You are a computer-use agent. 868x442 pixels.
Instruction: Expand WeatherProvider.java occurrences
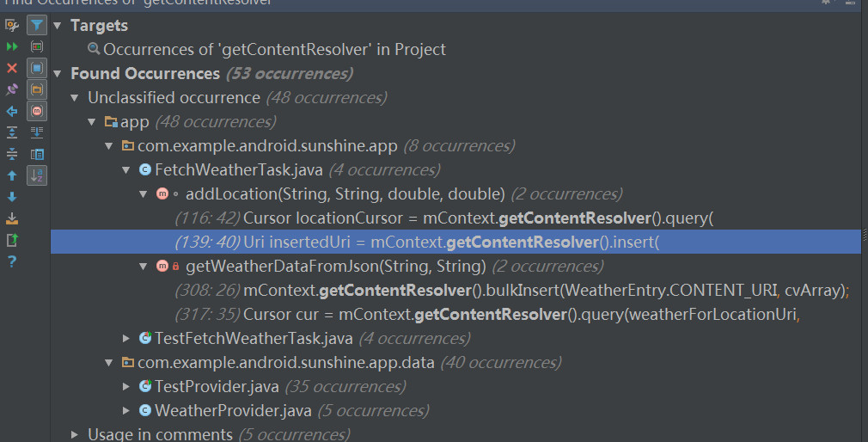pos(126,410)
